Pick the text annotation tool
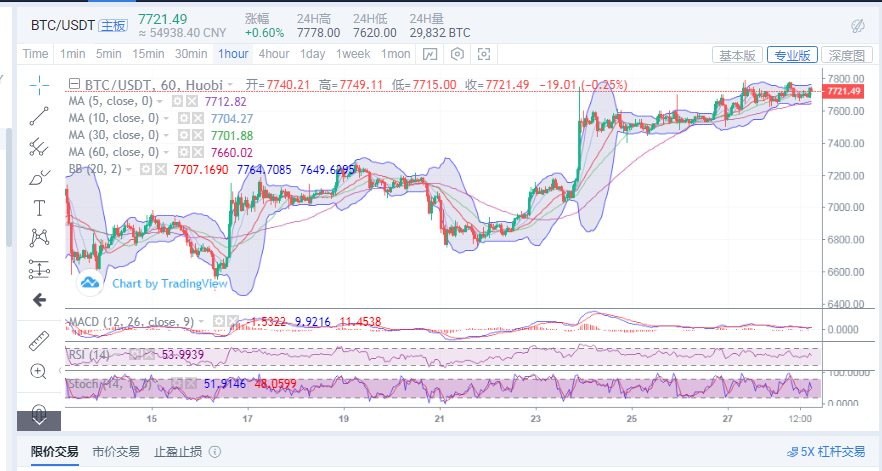Screen dimensions: 882x471 coord(39,208)
